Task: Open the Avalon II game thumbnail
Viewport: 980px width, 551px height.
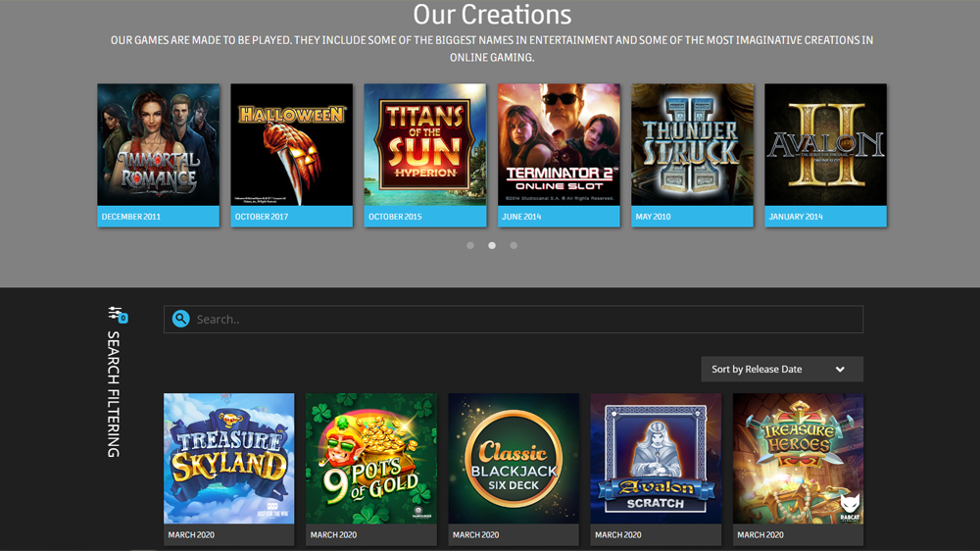Action: (825, 144)
